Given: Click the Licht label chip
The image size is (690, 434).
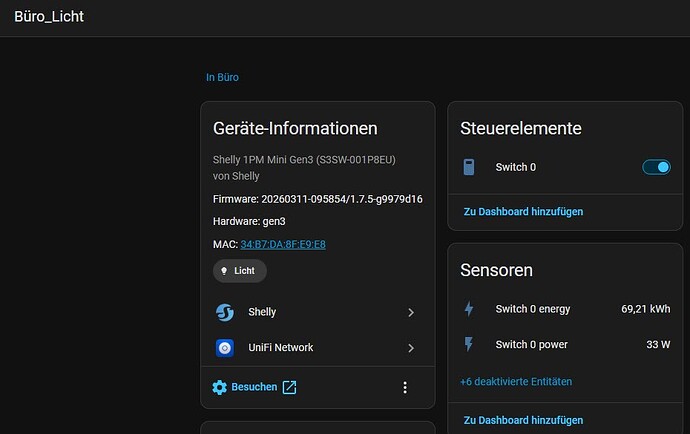Looking at the screenshot, I should (x=240, y=271).
